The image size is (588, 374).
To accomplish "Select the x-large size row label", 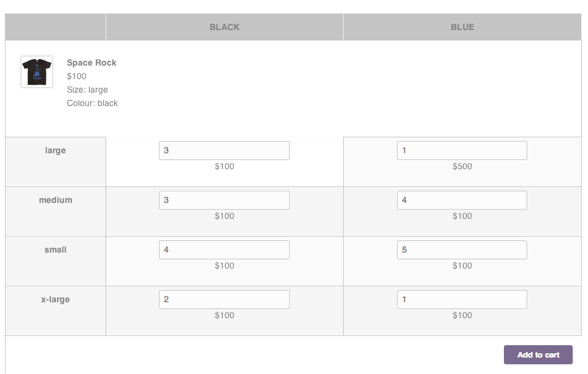I will click(55, 299).
